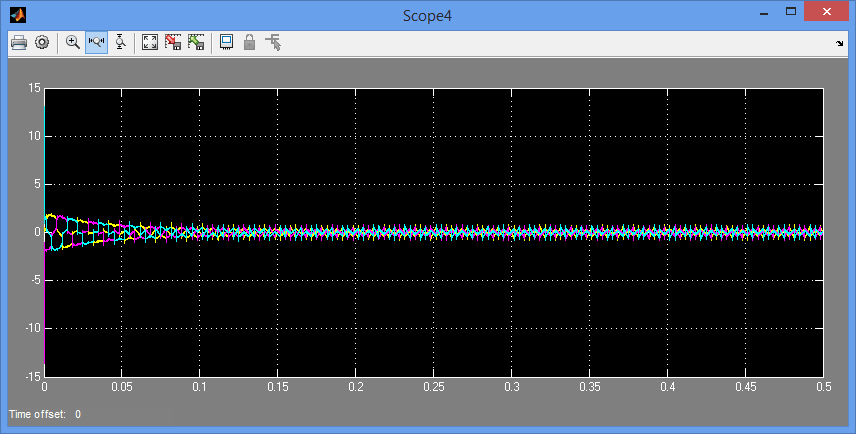Click the x-axis label 0.3

(512, 387)
